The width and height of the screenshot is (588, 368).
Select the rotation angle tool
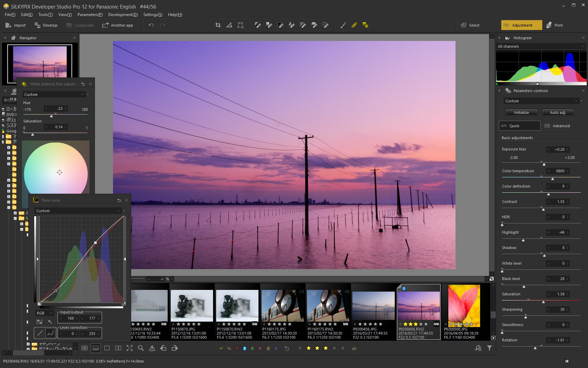(x=229, y=25)
